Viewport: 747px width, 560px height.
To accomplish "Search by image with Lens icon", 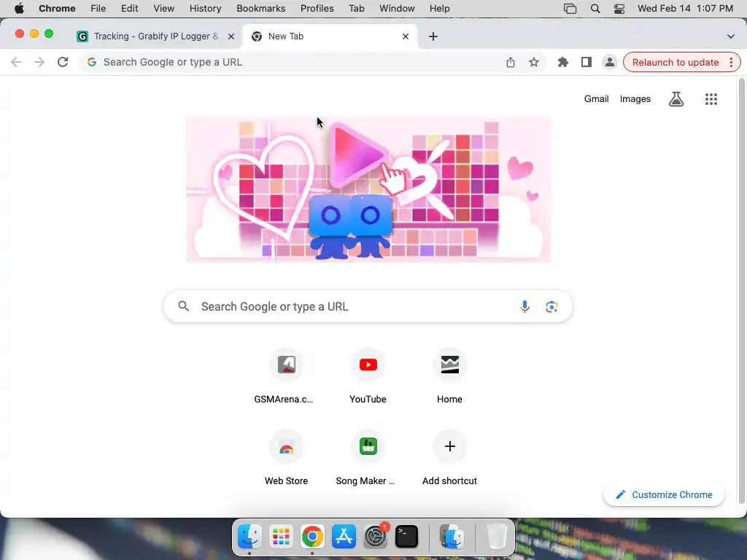I will [x=551, y=307].
